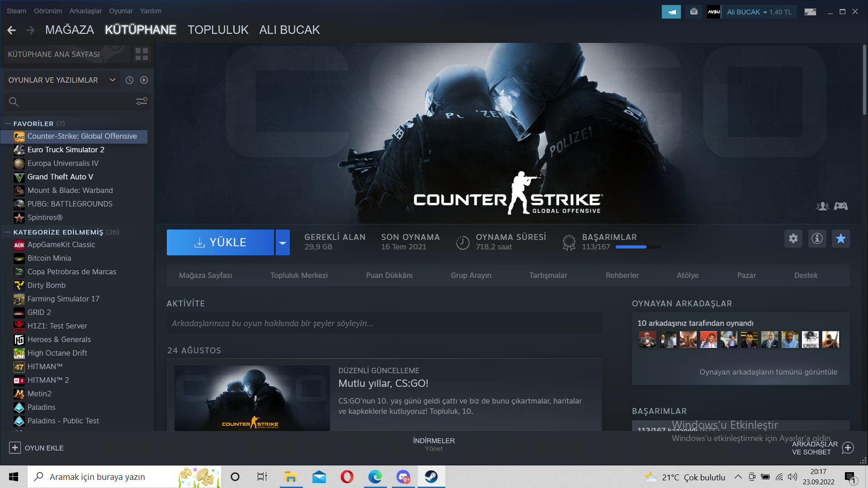This screenshot has width=868, height=488.
Task: Open the Görünüm menu
Action: pyautogui.click(x=48, y=11)
